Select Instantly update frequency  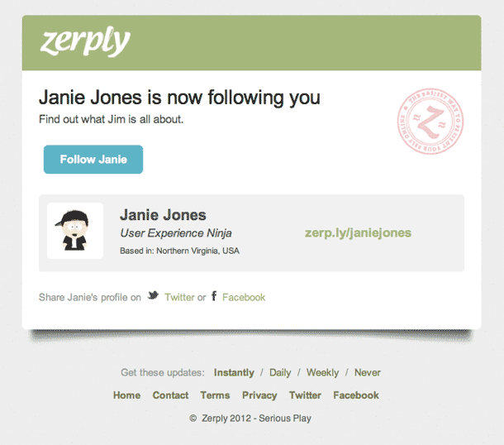[x=234, y=372]
